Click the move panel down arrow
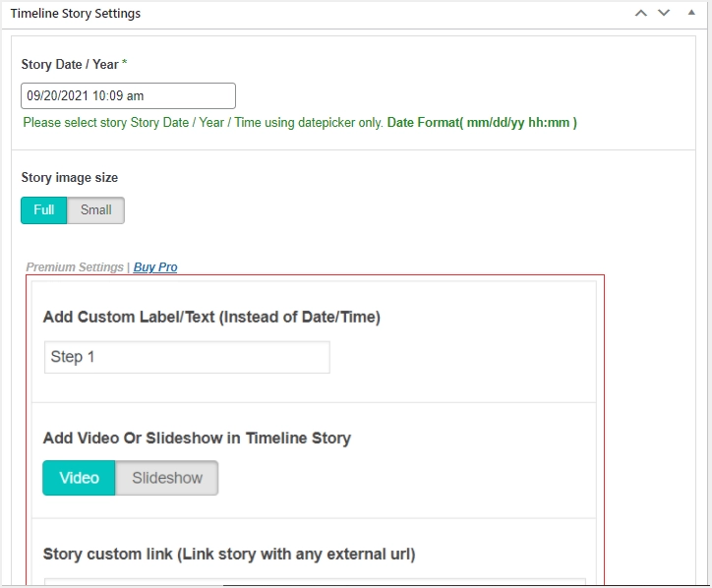Viewport: 712px width, 588px height. point(664,13)
